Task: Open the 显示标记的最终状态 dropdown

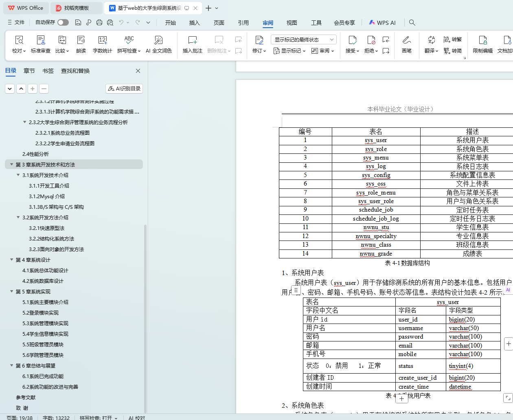Action: point(303,39)
